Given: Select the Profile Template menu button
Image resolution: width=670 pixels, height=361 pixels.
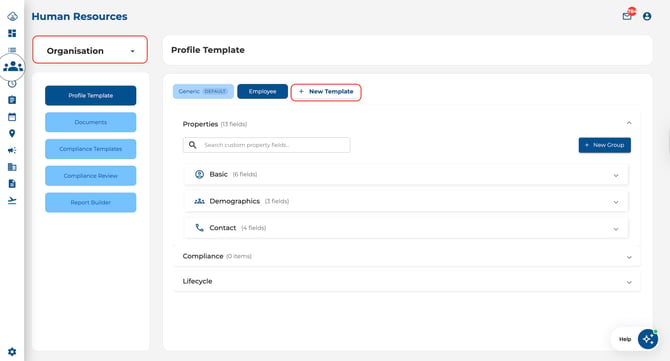Looking at the screenshot, I should [91, 95].
